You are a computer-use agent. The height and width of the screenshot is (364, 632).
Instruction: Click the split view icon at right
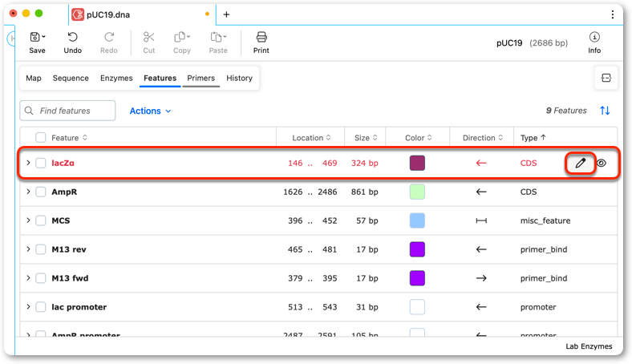pos(606,78)
